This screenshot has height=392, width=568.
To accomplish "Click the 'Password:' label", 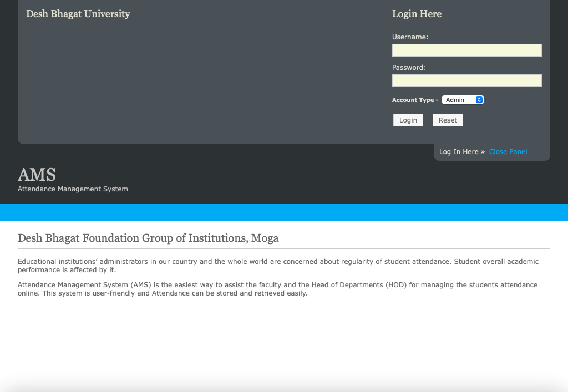I will click(x=409, y=67).
